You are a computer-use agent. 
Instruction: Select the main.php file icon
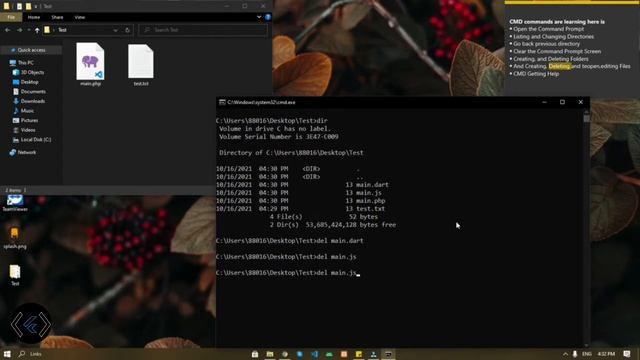click(x=90, y=64)
